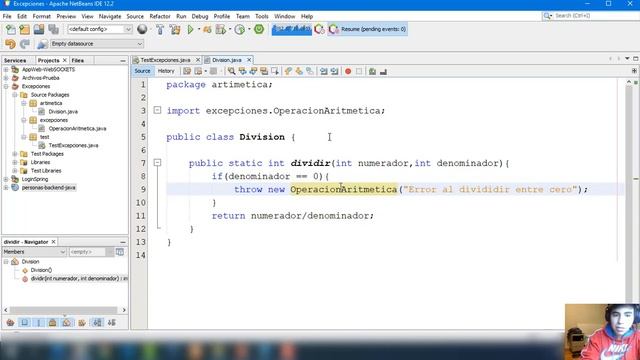The height and width of the screenshot is (360, 640).
Task: Click the Navigator horizontal scrollbar
Action: point(64,310)
